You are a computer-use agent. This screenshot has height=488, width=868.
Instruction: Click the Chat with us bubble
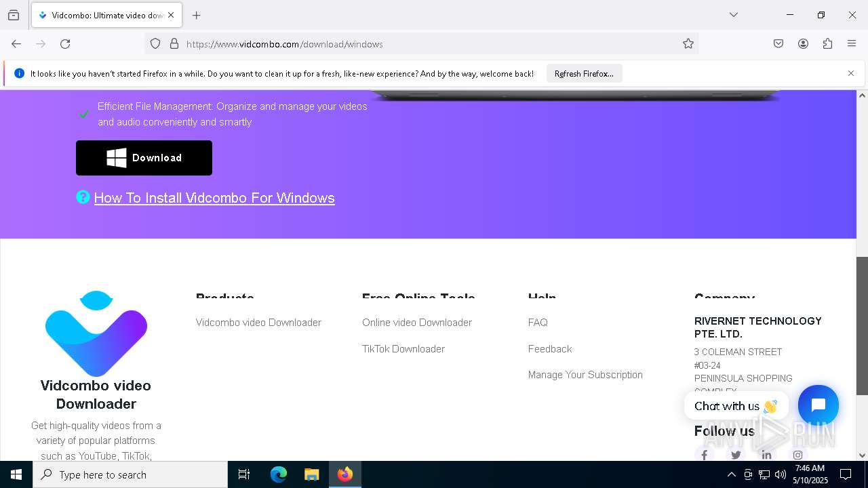[736, 406]
